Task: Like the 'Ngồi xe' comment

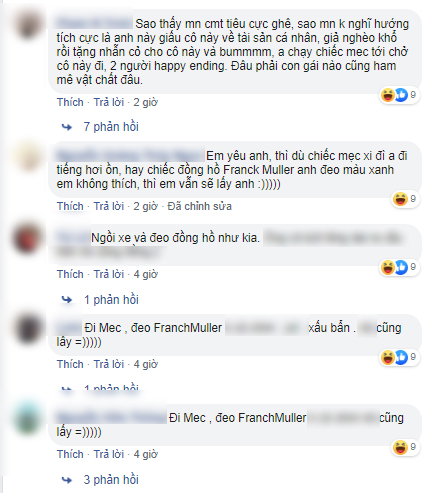Action: pyautogui.click(x=70, y=274)
